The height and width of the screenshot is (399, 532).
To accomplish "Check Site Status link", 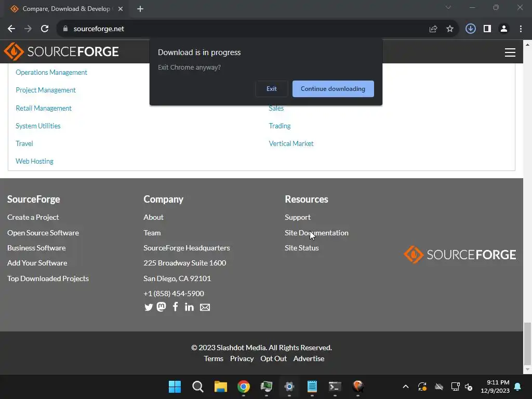I will [x=302, y=248].
